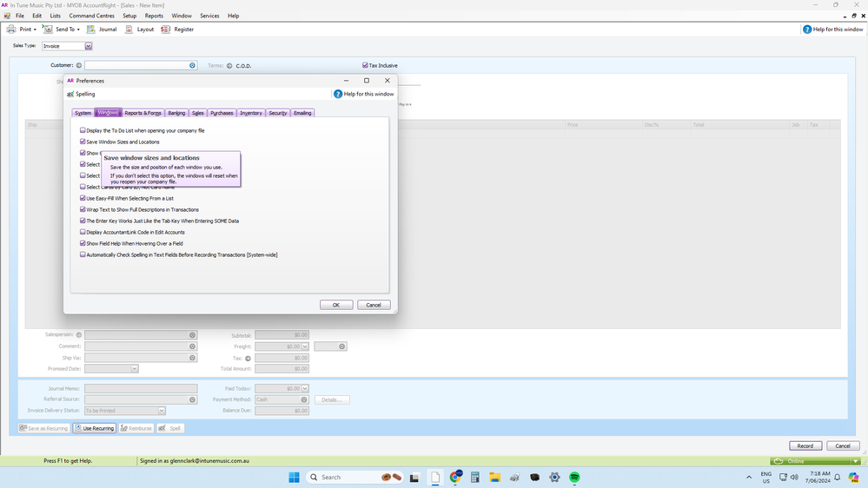Click the Use Recurring button
Screen dimensions: 868x488
pyautogui.click(x=94, y=428)
